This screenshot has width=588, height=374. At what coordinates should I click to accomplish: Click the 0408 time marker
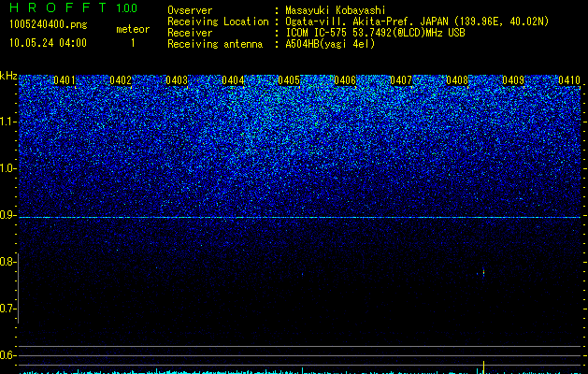click(x=457, y=80)
